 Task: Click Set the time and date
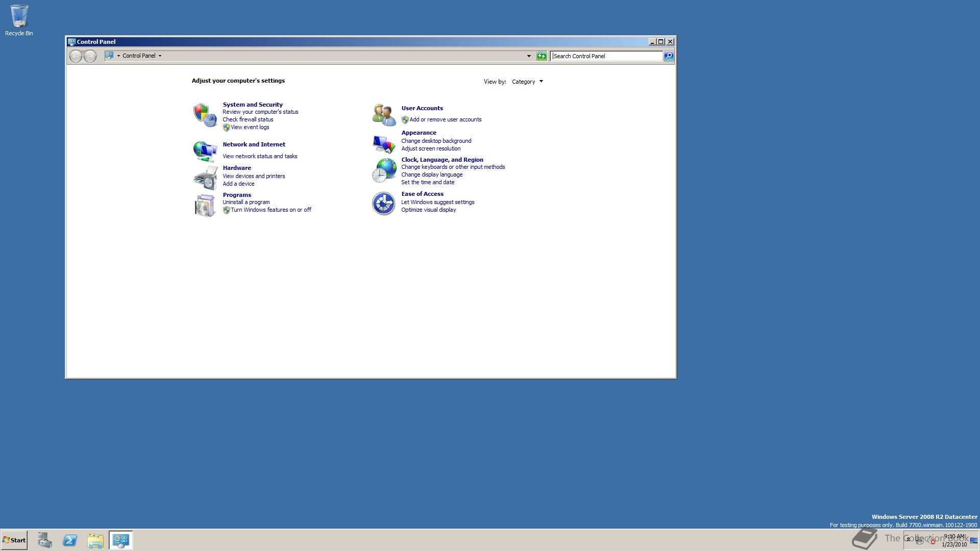[x=428, y=183]
